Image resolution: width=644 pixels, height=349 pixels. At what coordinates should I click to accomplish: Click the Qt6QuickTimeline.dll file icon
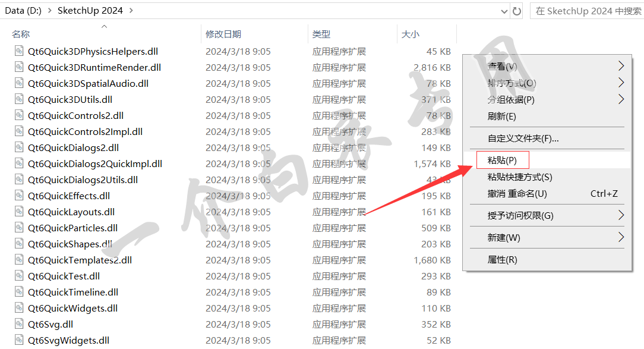tap(19, 291)
